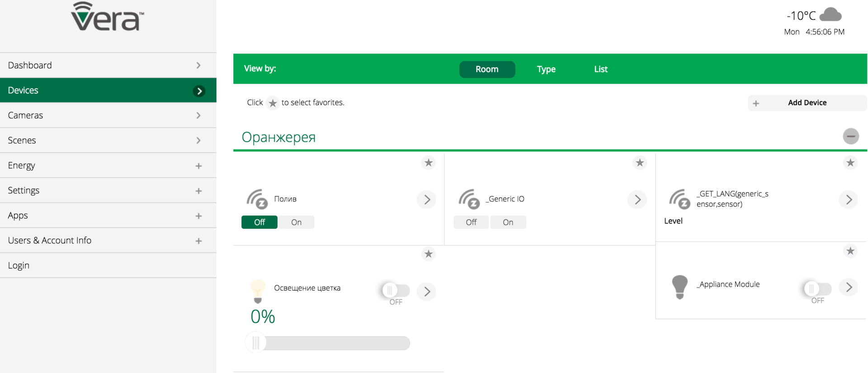Click the plus icon beside Add Device
The height and width of the screenshot is (373, 868).
(756, 103)
